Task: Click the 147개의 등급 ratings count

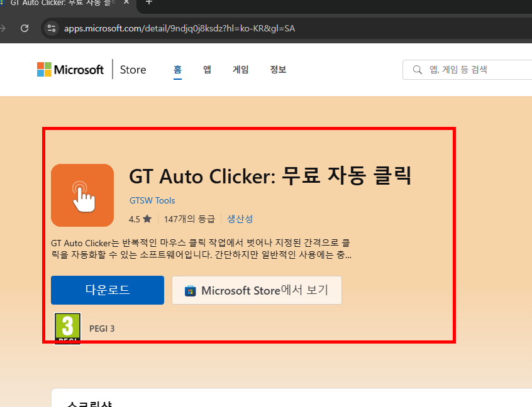Action: (x=189, y=219)
